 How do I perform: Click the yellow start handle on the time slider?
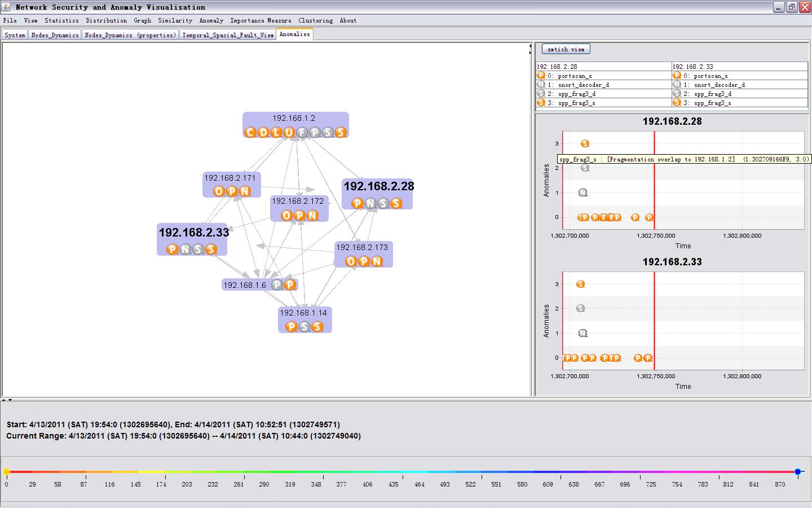(x=7, y=472)
